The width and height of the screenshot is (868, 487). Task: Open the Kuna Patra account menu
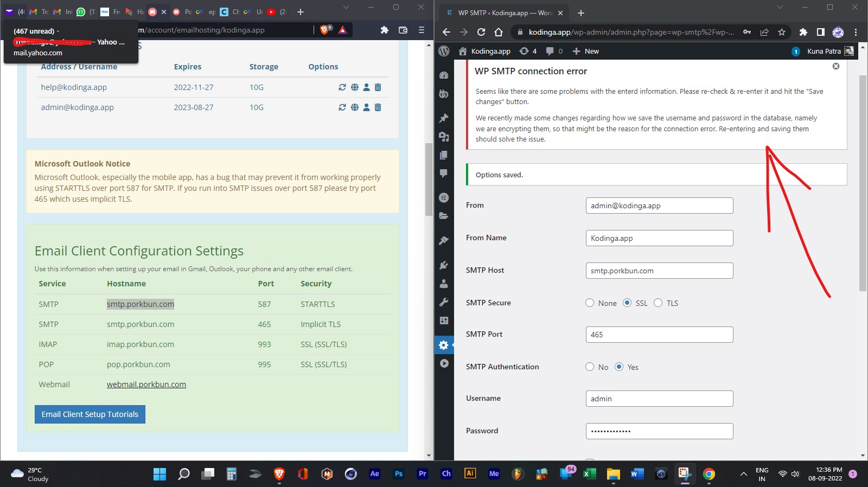(x=830, y=51)
